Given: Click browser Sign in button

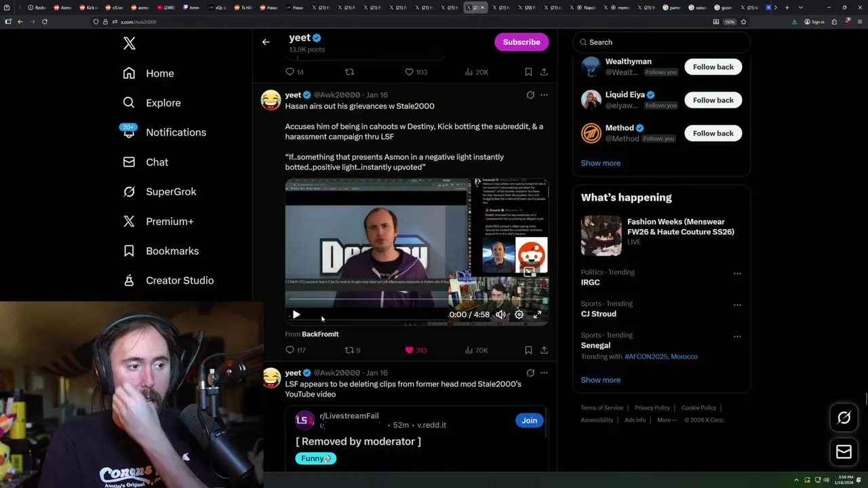Looking at the screenshot, I should pos(814,22).
